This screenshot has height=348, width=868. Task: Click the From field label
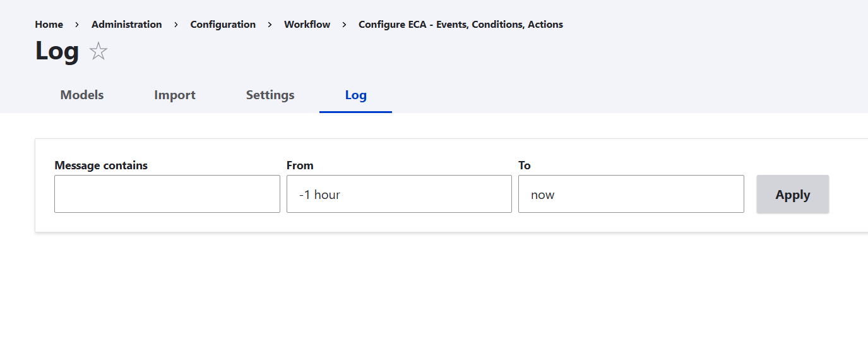[300, 165]
